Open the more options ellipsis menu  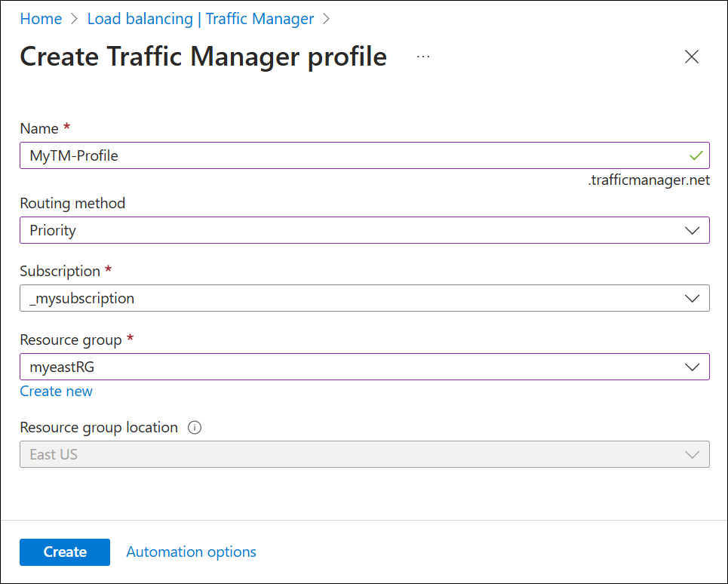point(422,56)
